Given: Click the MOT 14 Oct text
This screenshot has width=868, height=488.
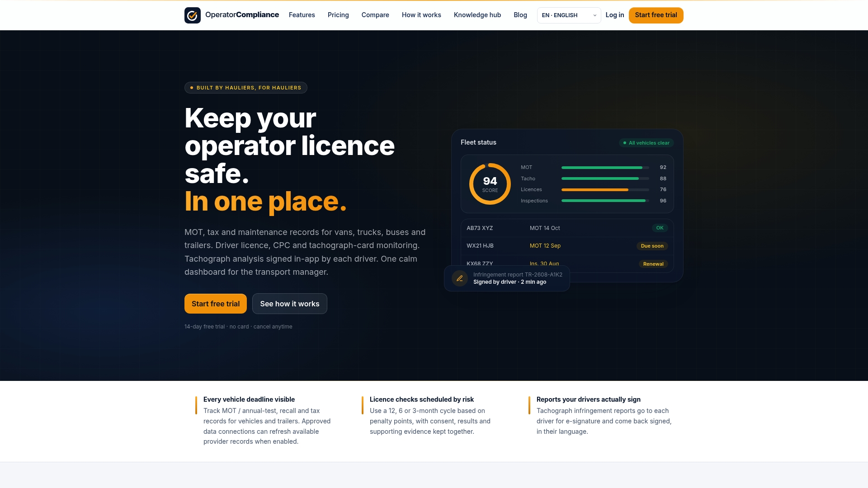Looking at the screenshot, I should tap(545, 228).
